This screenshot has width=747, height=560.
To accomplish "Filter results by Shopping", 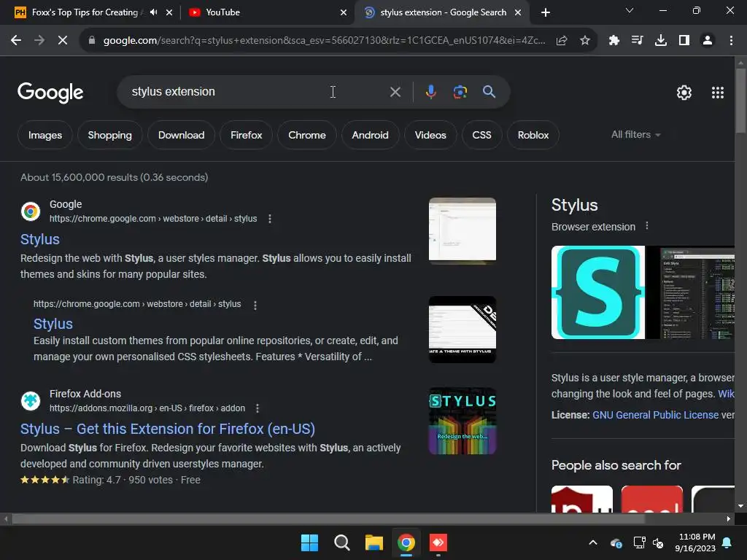I will pyautogui.click(x=110, y=135).
